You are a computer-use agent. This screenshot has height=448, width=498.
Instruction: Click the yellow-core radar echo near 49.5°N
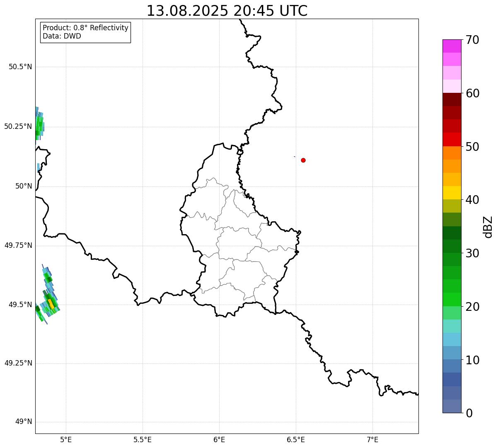pos(50,303)
